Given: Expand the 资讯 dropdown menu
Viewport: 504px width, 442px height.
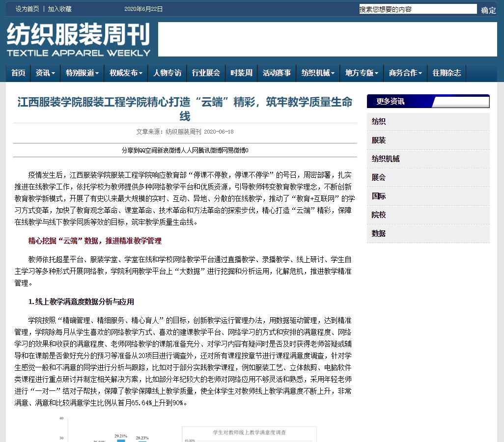Looking at the screenshot, I should point(45,73).
